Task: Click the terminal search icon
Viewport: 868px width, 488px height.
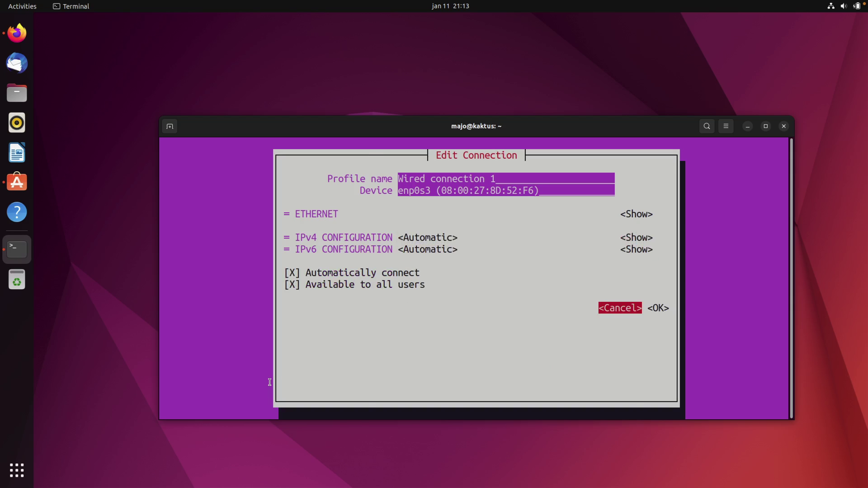Action: 707,127
